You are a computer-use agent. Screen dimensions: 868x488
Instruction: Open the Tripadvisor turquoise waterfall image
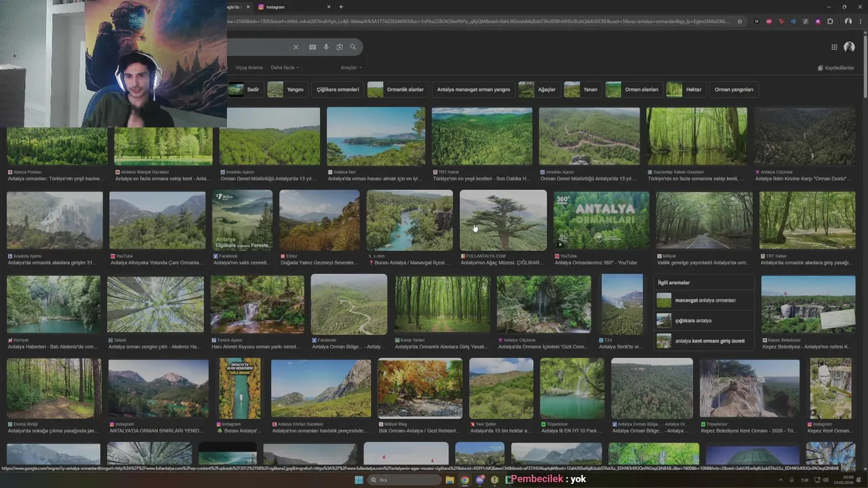pyautogui.click(x=572, y=389)
